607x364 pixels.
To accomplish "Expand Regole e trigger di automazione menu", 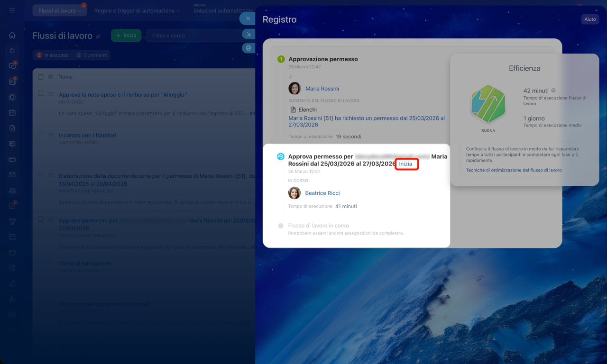I will coord(137,10).
